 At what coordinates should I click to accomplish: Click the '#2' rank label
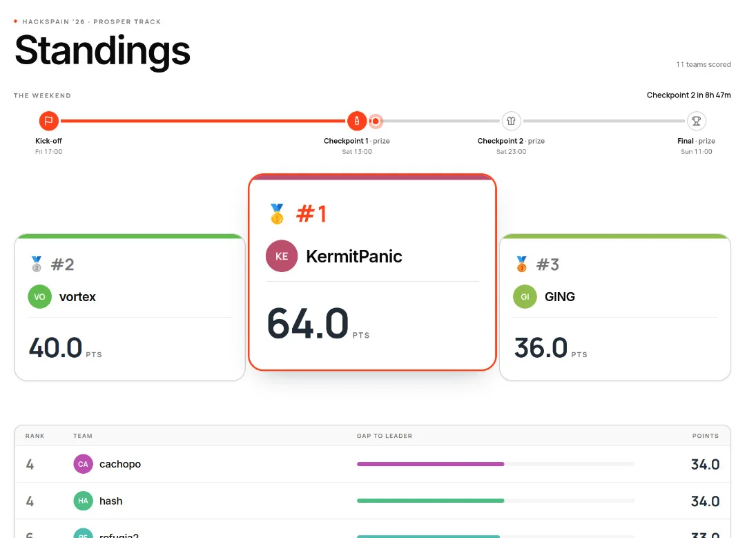63,265
